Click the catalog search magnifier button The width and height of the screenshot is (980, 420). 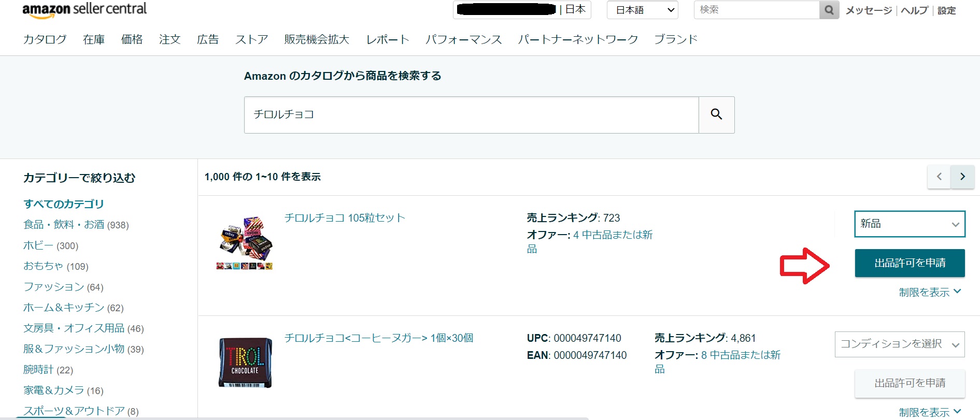pos(716,114)
